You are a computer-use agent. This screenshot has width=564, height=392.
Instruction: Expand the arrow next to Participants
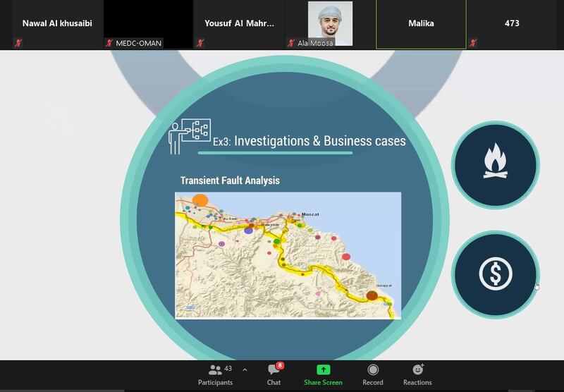[x=245, y=369]
